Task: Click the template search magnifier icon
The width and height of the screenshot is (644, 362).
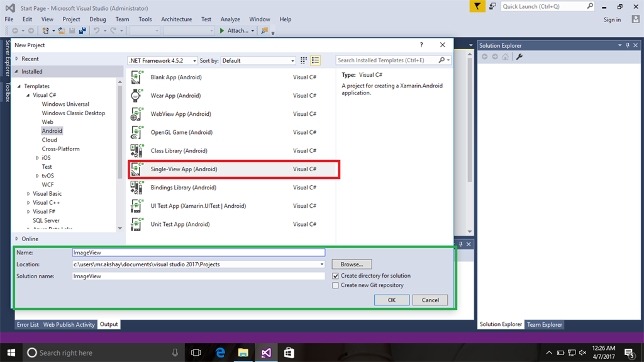Action: pyautogui.click(x=441, y=60)
